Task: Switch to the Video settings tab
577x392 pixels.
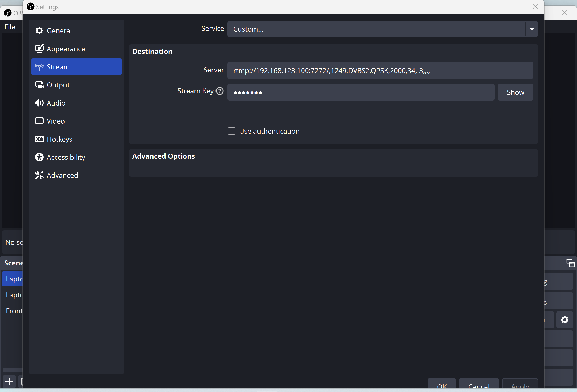Action: coord(77,121)
